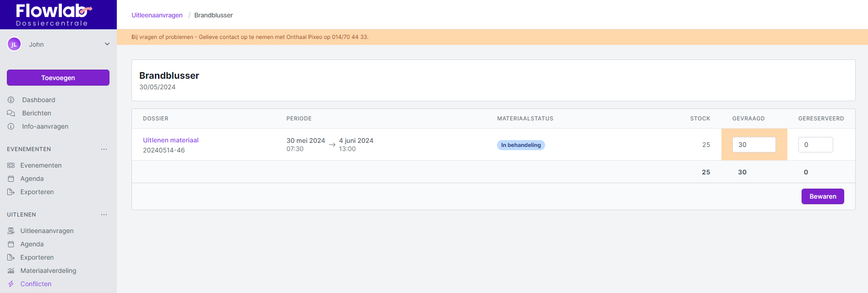Click the JL user avatar
The image size is (868, 293).
[x=14, y=44]
